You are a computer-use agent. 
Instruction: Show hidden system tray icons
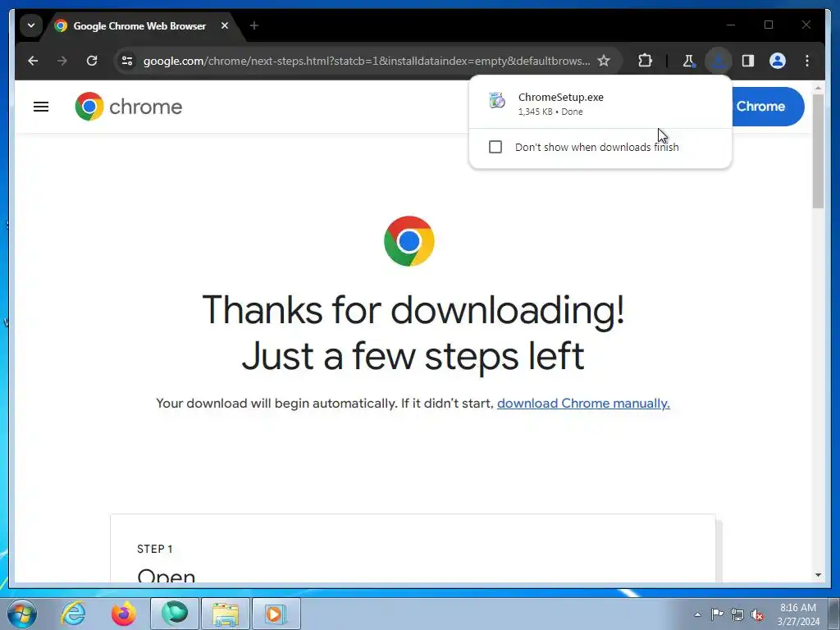pos(697,614)
